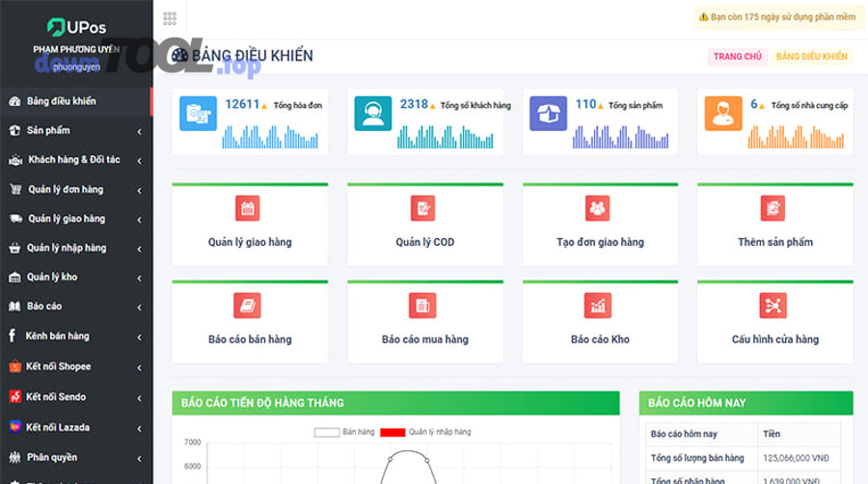Click the 2318 total customers number

coord(414,104)
